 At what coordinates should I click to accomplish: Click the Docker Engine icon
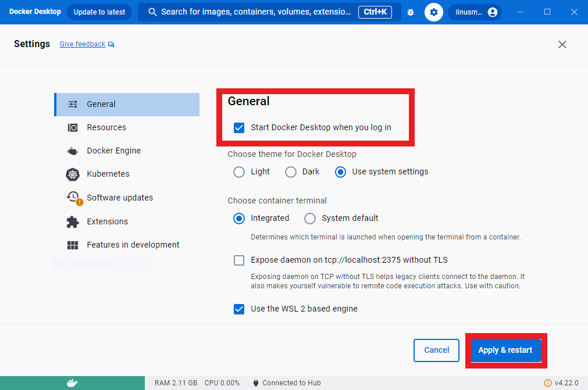[x=72, y=151]
